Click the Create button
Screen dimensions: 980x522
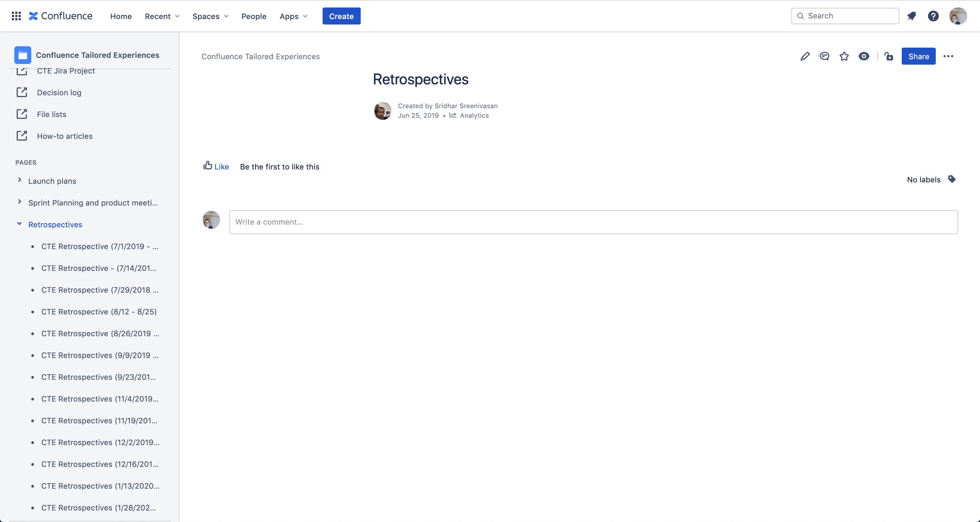(x=342, y=16)
